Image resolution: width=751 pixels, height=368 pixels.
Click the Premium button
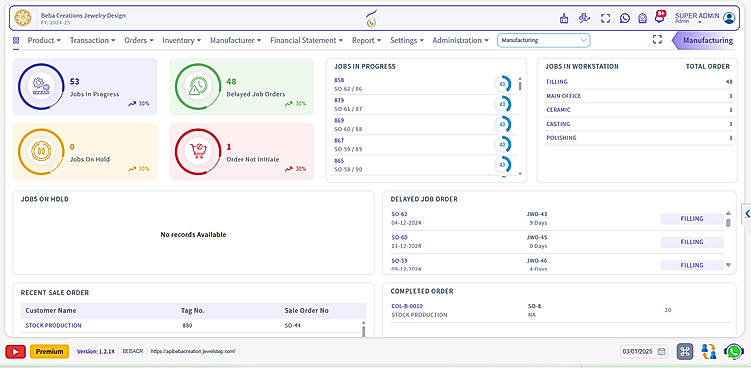[x=49, y=351]
